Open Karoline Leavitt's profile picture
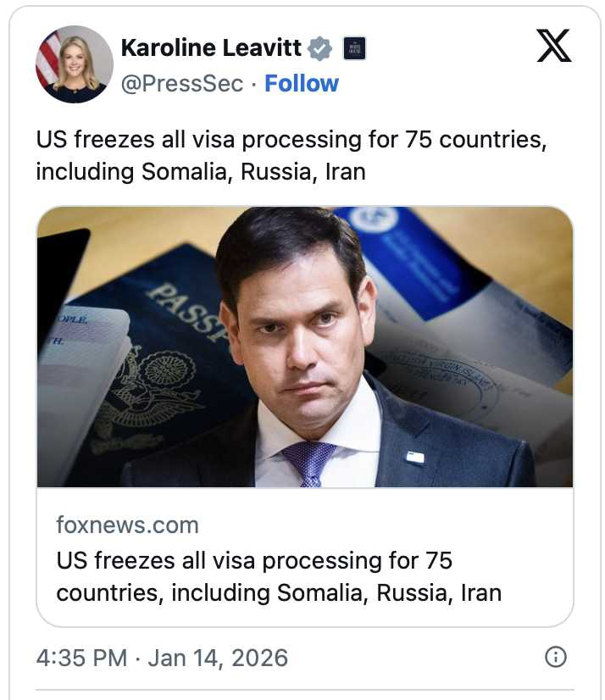 [75, 64]
